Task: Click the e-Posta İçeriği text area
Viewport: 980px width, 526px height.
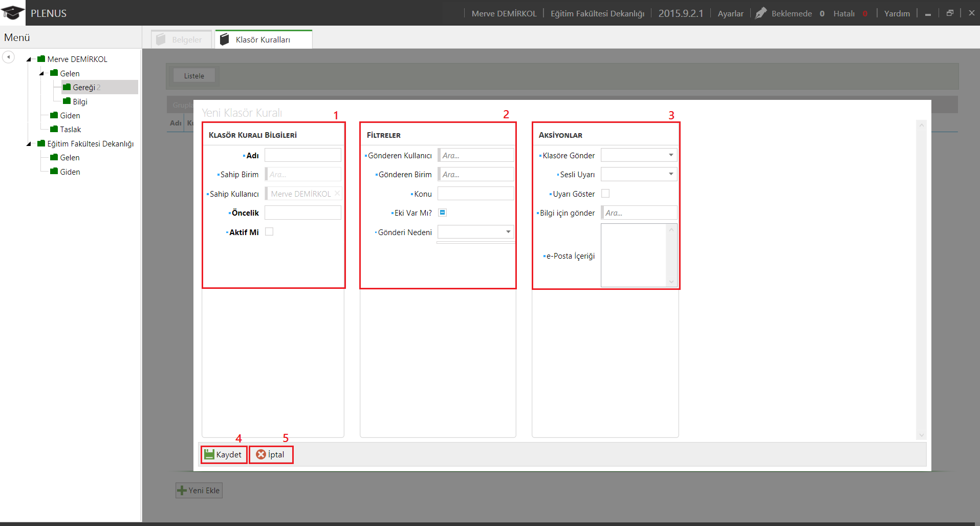Action: pyautogui.click(x=634, y=255)
